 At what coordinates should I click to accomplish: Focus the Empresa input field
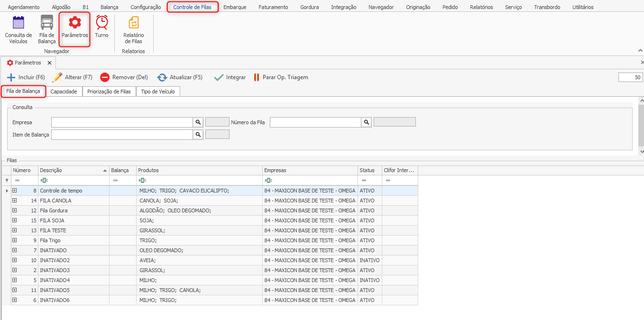point(122,122)
